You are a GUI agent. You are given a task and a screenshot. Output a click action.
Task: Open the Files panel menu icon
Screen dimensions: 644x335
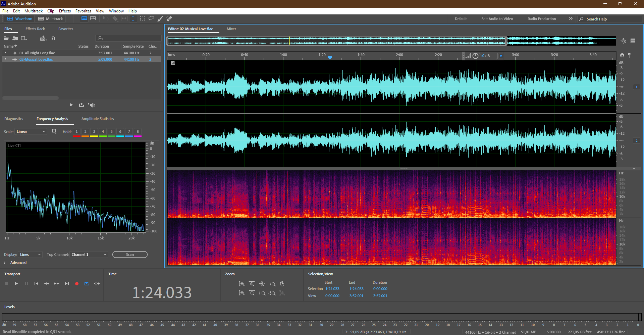16,29
